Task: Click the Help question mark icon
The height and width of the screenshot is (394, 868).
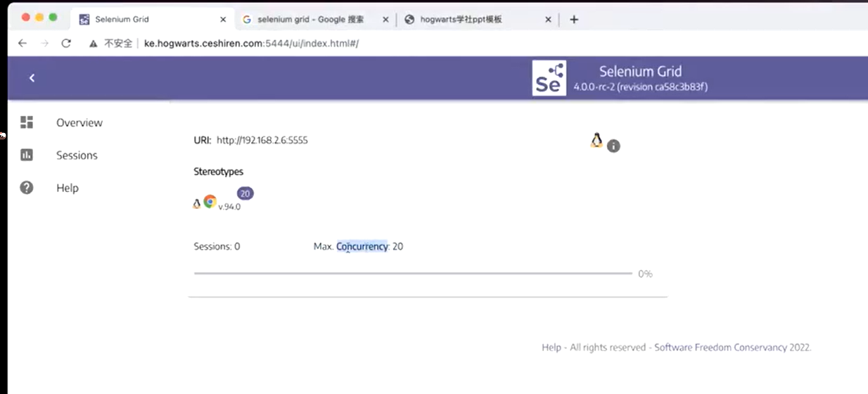Action: pos(27,188)
